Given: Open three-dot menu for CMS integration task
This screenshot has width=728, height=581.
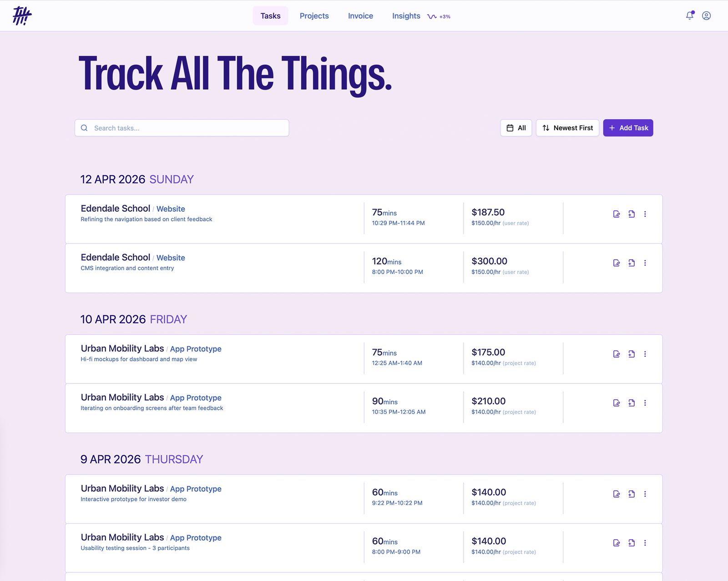Looking at the screenshot, I should pyautogui.click(x=645, y=263).
